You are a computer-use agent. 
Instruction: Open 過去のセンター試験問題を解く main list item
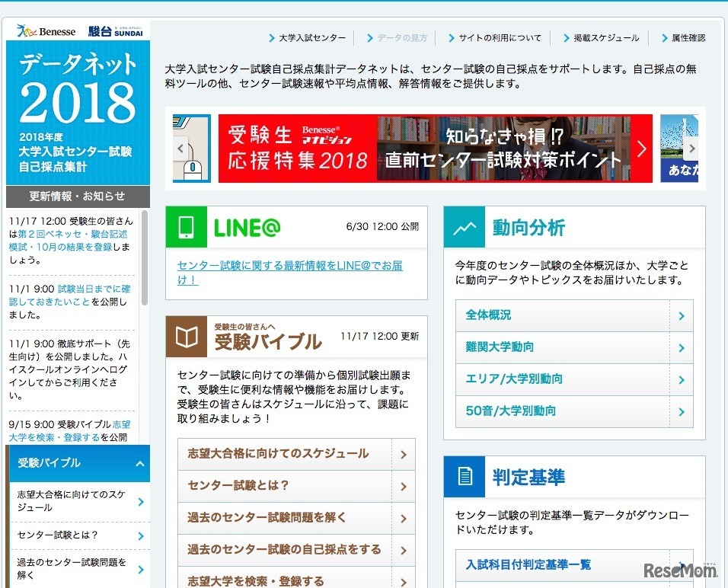coord(296,519)
